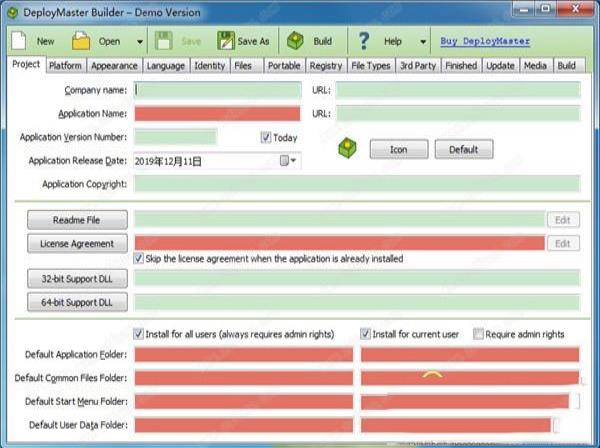Image resolution: width=600 pixels, height=448 pixels.
Task: Click all-users Default Common Files Folder field
Action: tap(244, 378)
